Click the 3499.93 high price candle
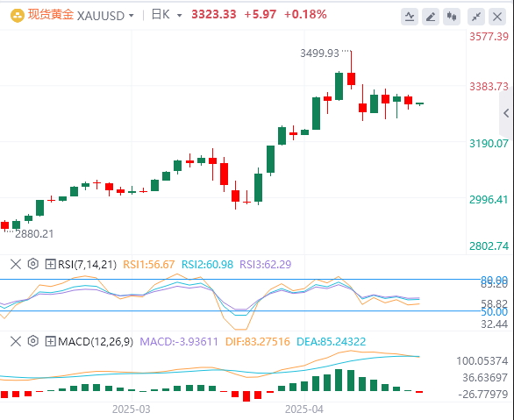The width and height of the screenshot is (514, 420). 352,70
